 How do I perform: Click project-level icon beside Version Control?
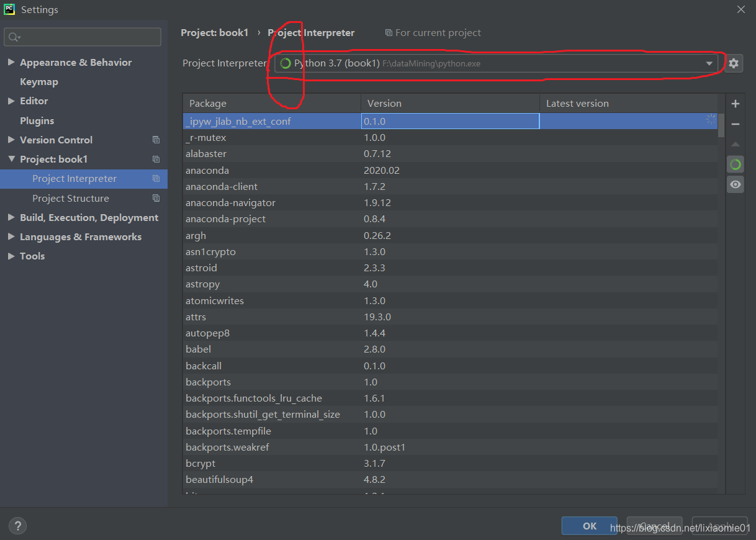point(156,140)
